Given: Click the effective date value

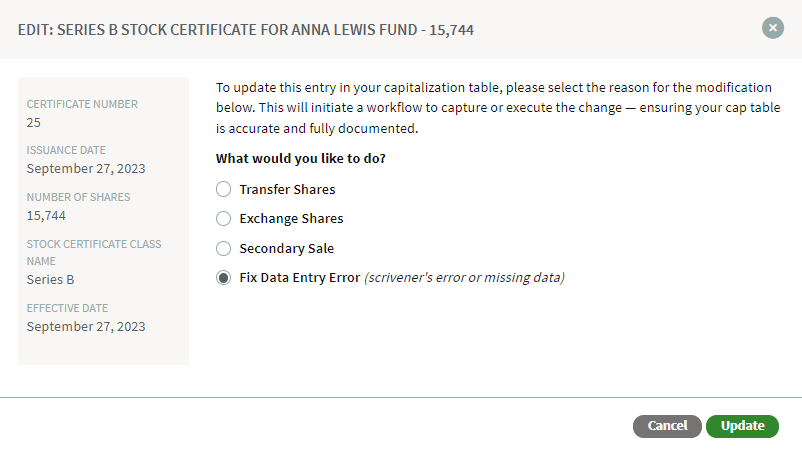Looking at the screenshot, I should [86, 327].
